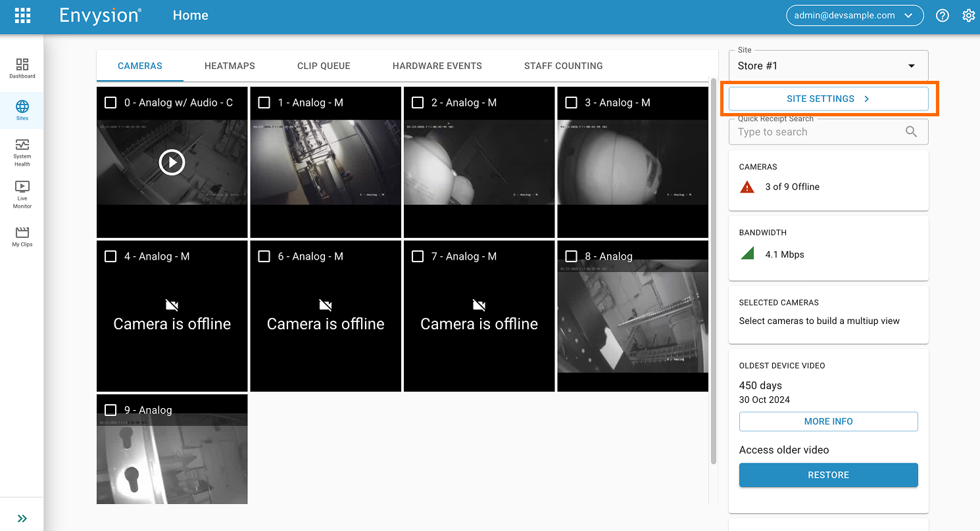The width and height of the screenshot is (980, 531).
Task: Click the receipt search magnifier icon
Action: pos(911,132)
